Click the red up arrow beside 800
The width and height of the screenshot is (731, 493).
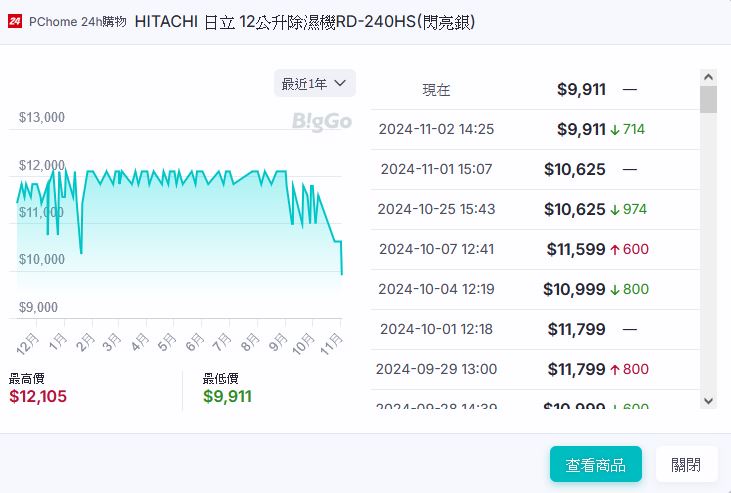point(615,369)
